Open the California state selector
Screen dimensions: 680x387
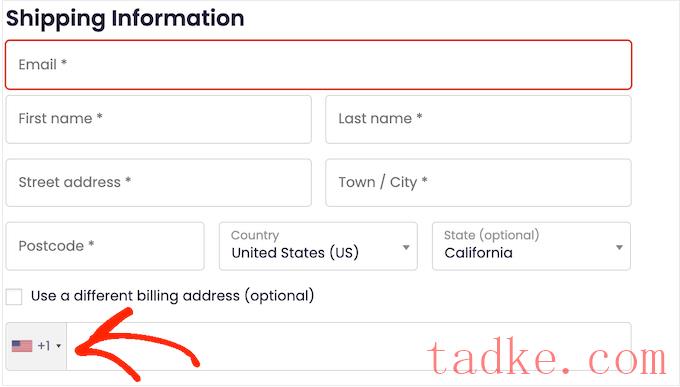point(531,246)
